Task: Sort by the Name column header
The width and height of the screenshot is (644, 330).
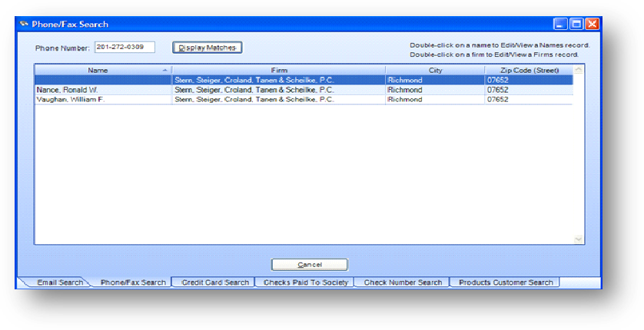Action: pos(98,71)
